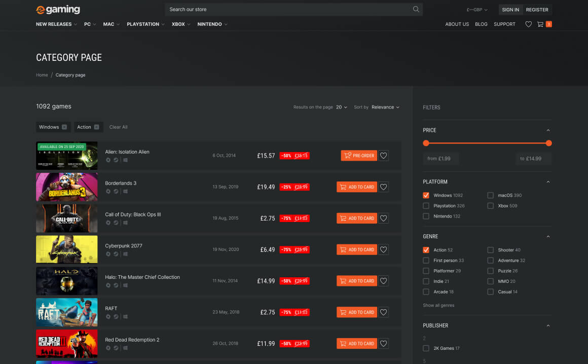Image resolution: width=588 pixels, height=364 pixels.
Task: Enable the Shooter genre filter
Action: 491,250
